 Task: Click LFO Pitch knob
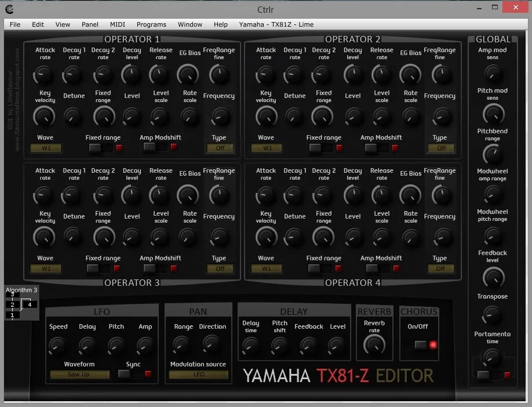[x=116, y=346]
